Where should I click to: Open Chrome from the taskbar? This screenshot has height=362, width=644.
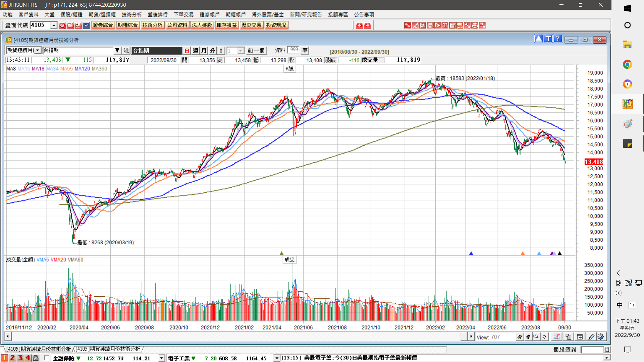pyautogui.click(x=627, y=64)
